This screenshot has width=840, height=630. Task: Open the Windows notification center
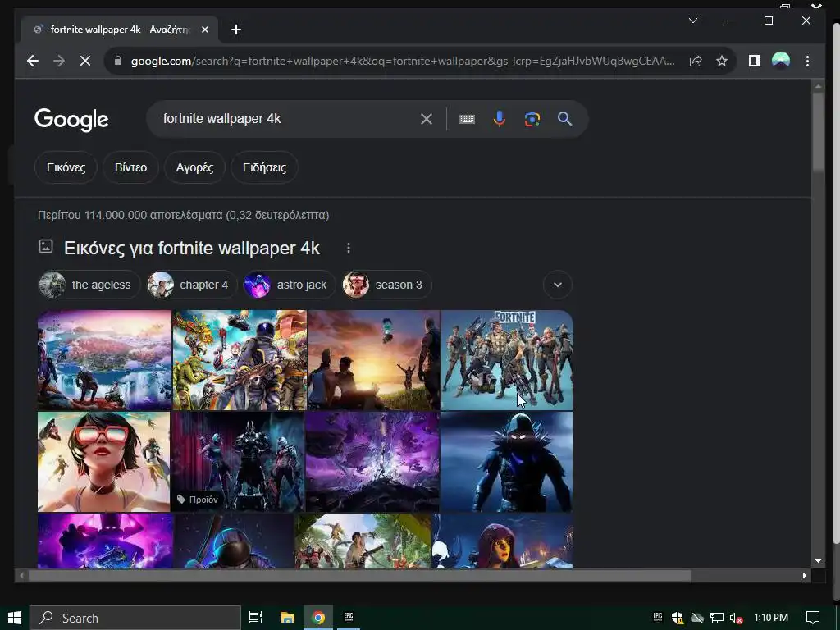813,618
